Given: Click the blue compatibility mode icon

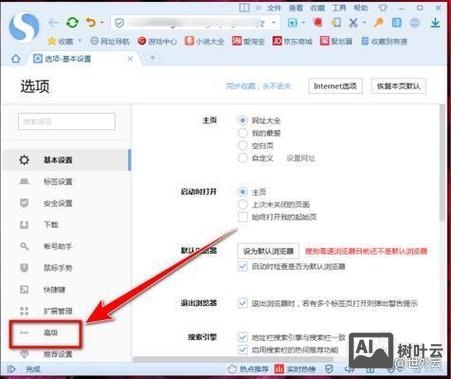Looking at the screenshot, I should pyautogui.click(x=293, y=23).
